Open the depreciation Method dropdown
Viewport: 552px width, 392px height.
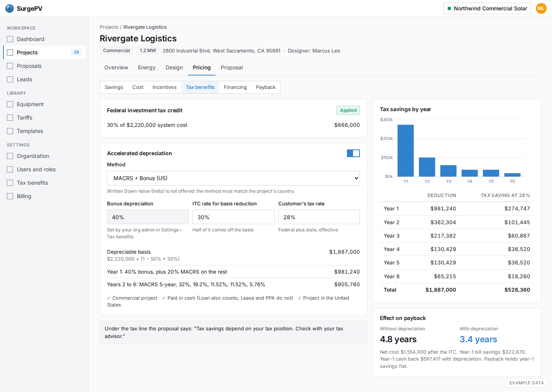(233, 178)
